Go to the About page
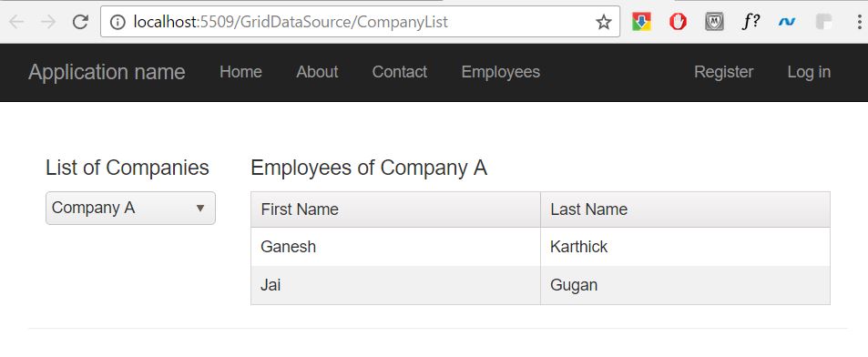 click(317, 72)
